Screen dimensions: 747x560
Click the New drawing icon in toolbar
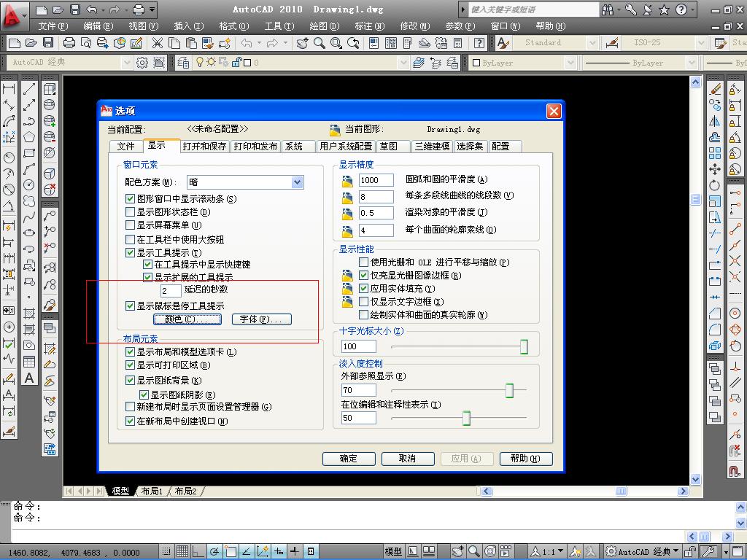15,43
